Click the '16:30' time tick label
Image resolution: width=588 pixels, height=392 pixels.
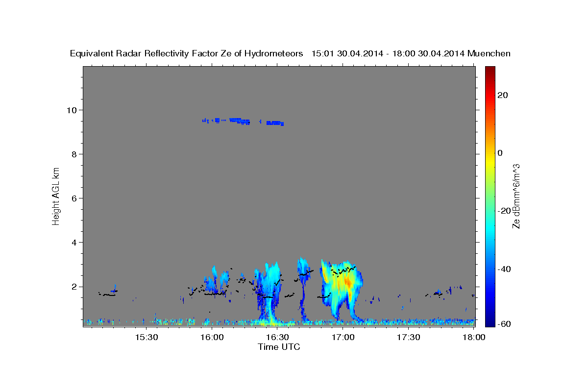(x=277, y=337)
